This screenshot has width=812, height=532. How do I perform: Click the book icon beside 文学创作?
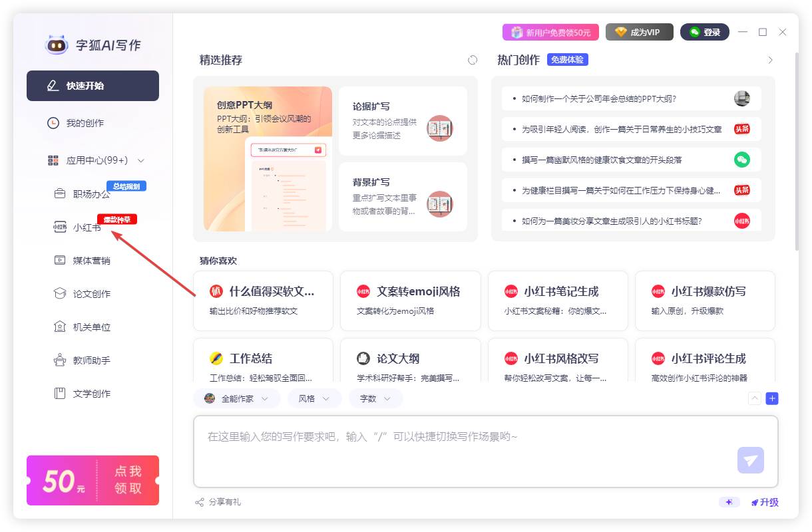(60, 394)
